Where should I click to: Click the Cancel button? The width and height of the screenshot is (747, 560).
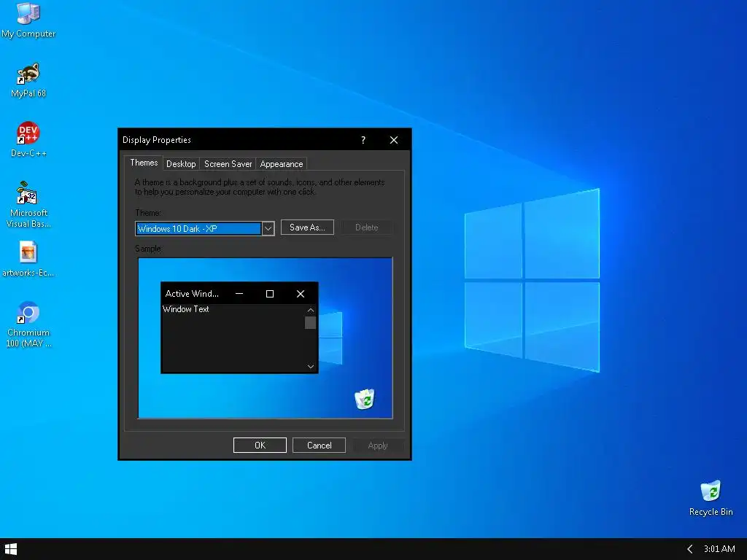pyautogui.click(x=319, y=446)
